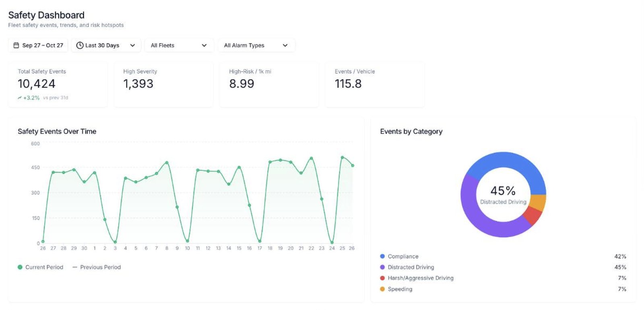Click the green trend arrow beside +3.2%
This screenshot has width=644, height=310.
coord(20,98)
